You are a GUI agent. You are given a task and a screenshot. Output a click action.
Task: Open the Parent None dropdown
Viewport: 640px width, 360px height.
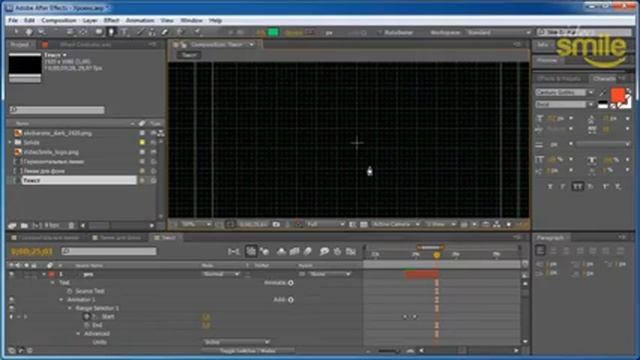pos(330,274)
